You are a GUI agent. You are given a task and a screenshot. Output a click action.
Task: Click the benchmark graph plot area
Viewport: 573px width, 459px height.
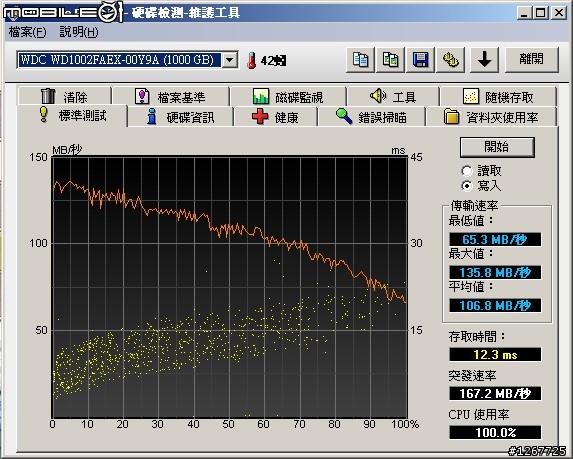230,287
